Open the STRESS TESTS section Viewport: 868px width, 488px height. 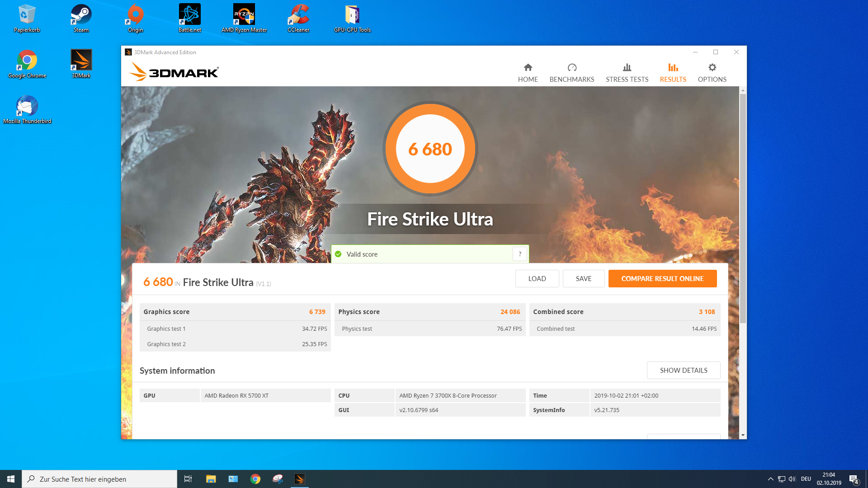tap(627, 73)
